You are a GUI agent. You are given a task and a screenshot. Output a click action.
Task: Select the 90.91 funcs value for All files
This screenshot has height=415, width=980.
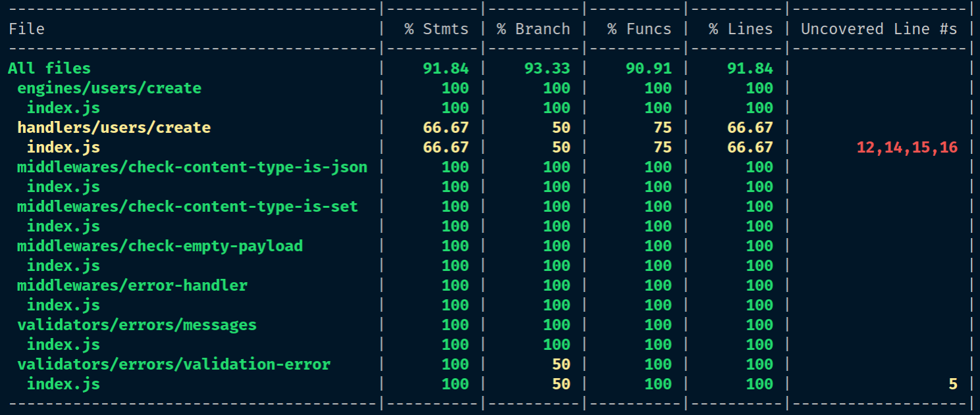[x=648, y=68]
